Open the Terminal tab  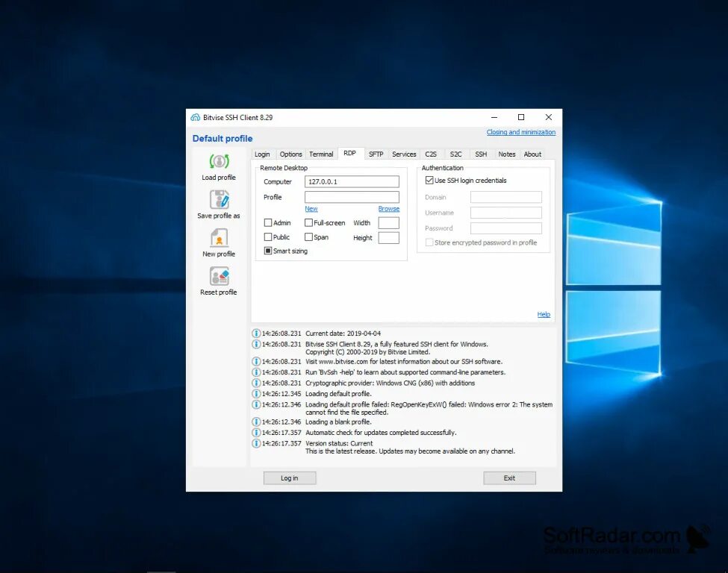click(x=321, y=154)
